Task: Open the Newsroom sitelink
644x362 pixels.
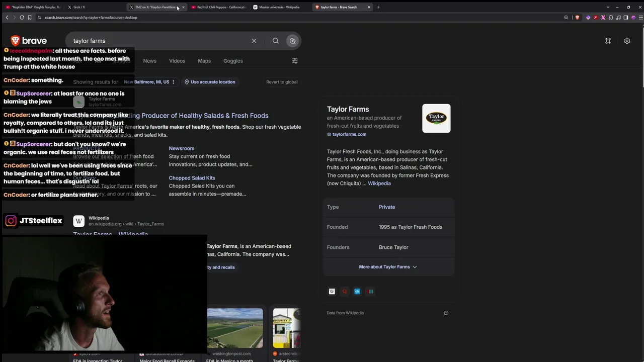Action: tap(182, 148)
